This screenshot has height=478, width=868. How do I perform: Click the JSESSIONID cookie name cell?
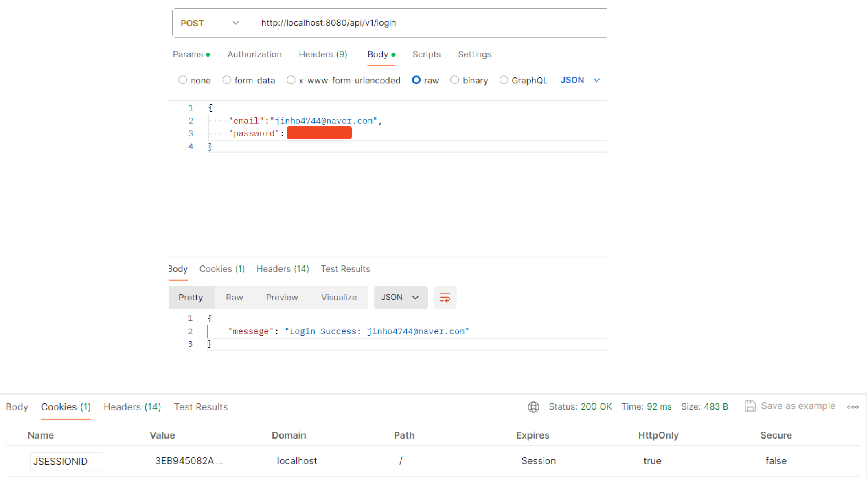click(66, 461)
